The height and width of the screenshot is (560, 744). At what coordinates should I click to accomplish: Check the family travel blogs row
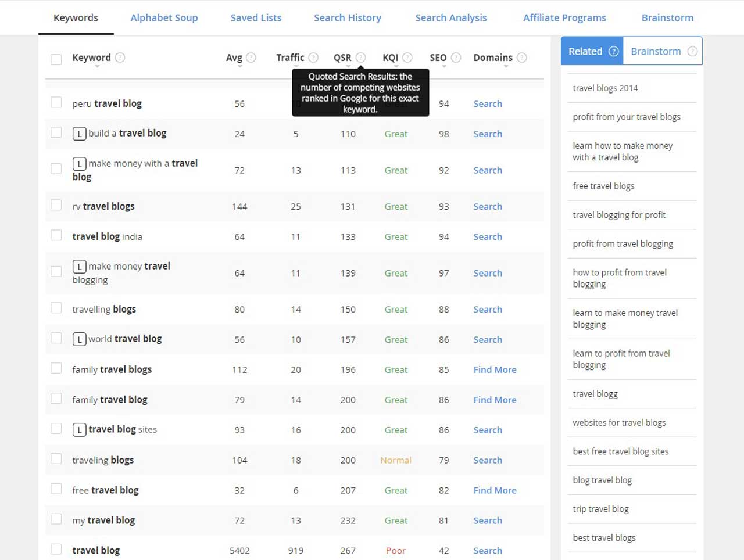56,368
